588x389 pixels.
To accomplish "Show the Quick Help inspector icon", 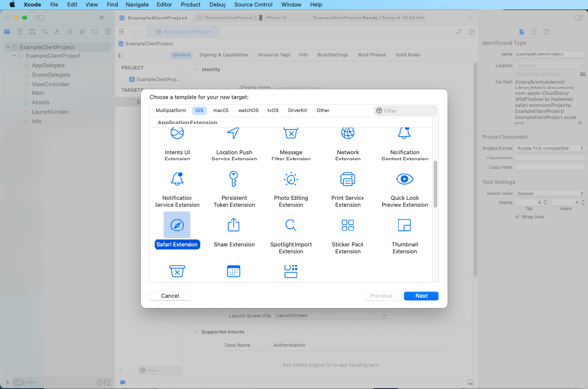I will (x=546, y=32).
